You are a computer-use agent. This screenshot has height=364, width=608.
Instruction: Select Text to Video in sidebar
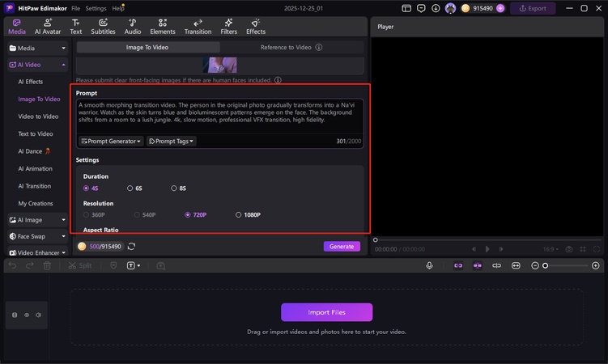36,133
